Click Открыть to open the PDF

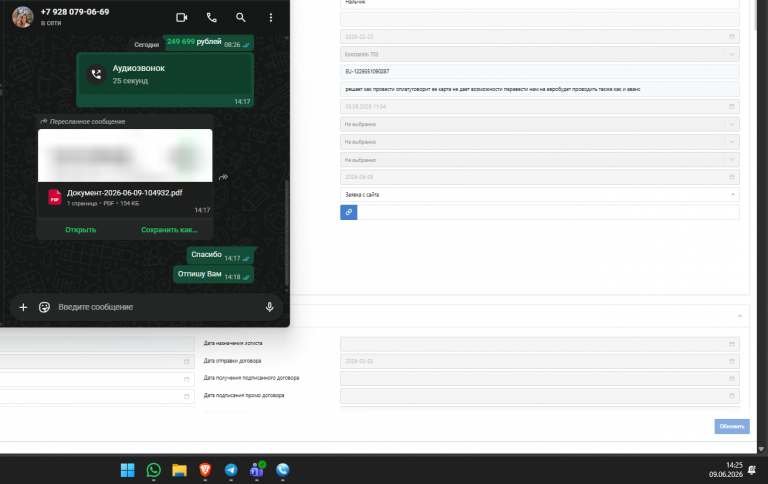(x=81, y=230)
